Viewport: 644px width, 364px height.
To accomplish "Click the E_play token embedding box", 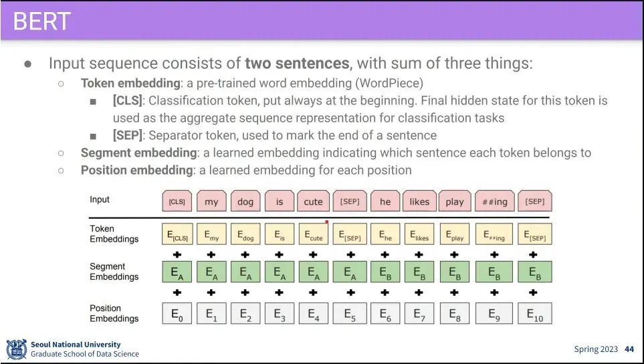I will pos(455,235).
